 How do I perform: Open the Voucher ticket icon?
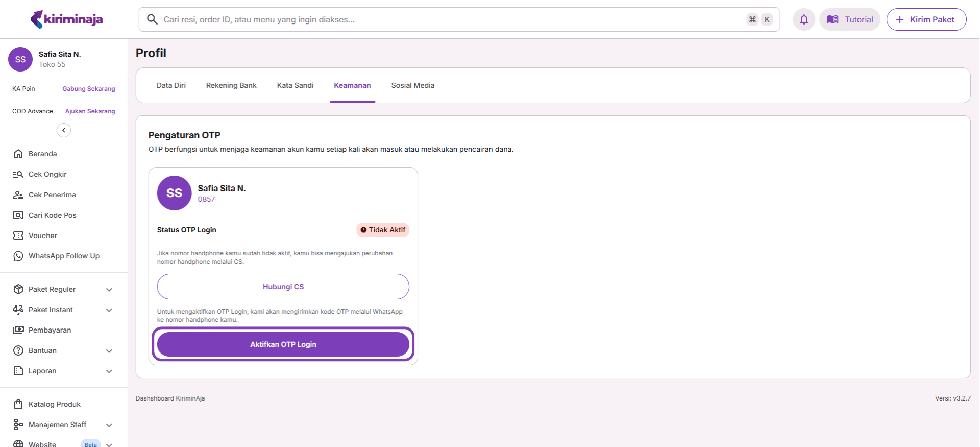pyautogui.click(x=18, y=236)
